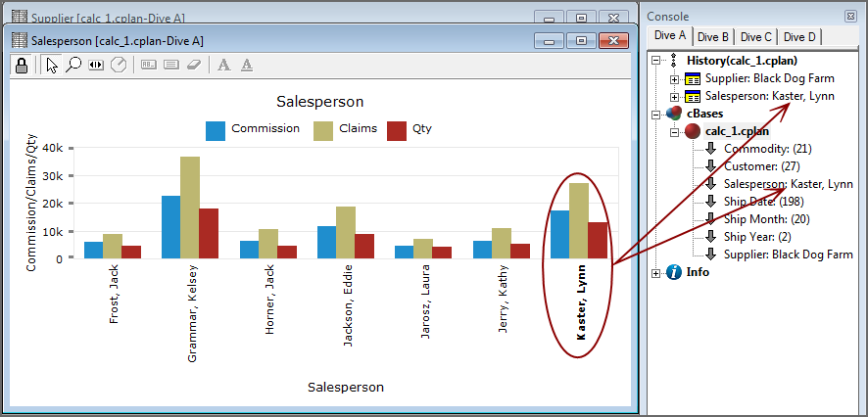Click table icon beside Salesperson: Kaster, Lynn history

[x=693, y=96]
